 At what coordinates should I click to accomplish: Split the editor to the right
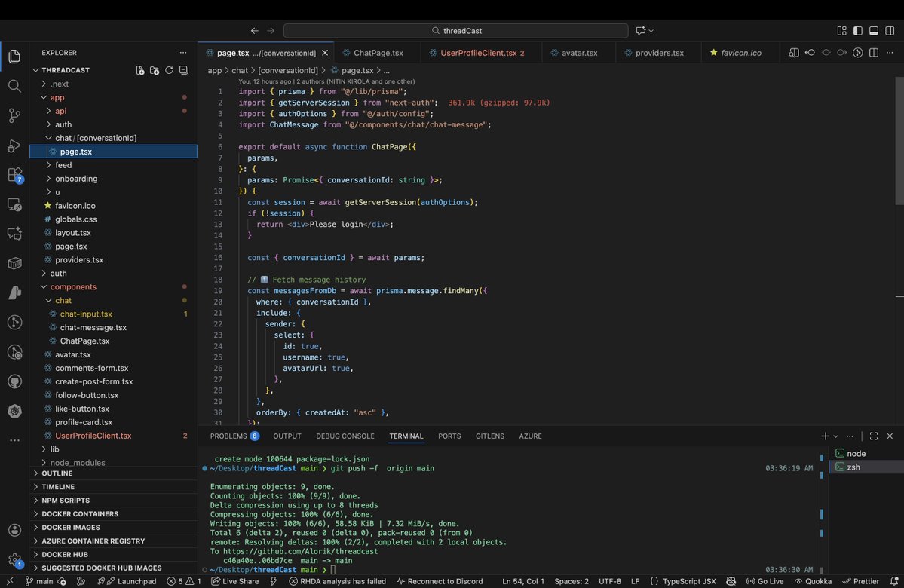(x=874, y=53)
